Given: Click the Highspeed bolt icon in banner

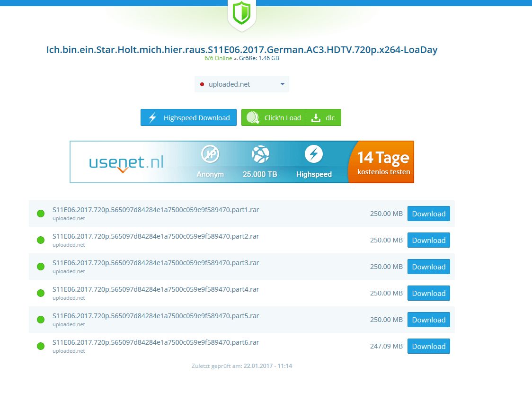Looking at the screenshot, I should coord(314,154).
